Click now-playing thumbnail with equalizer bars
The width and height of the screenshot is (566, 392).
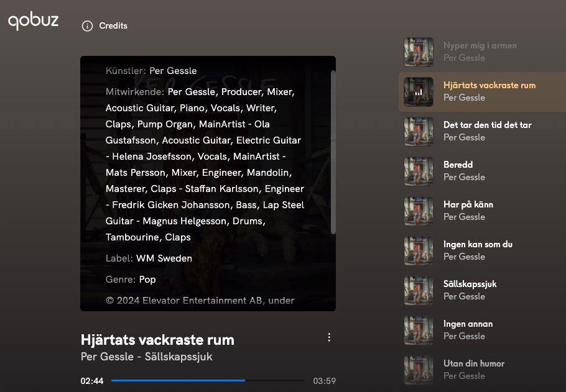tap(419, 92)
